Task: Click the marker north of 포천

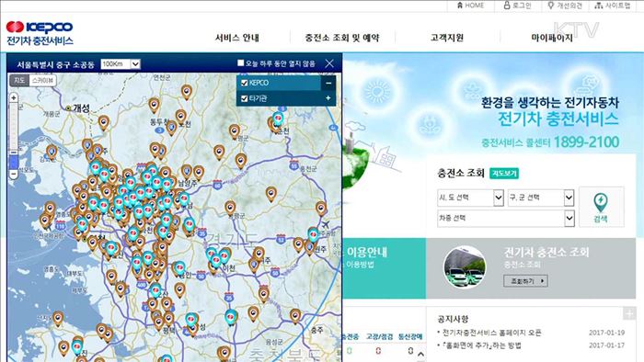Action: pyautogui.click(x=187, y=92)
